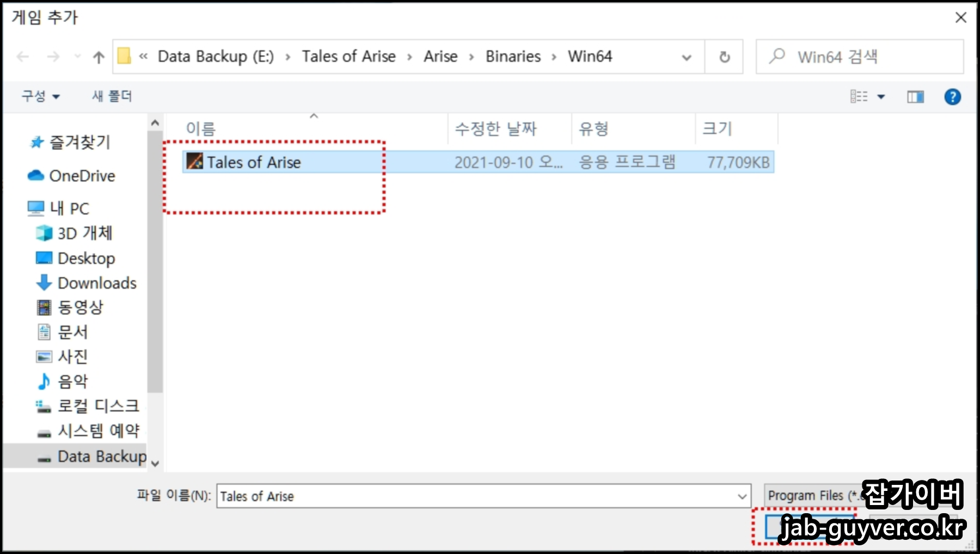This screenshot has height=554, width=980.
Task: Select Win64 breadcrumb segment
Action: pos(590,57)
